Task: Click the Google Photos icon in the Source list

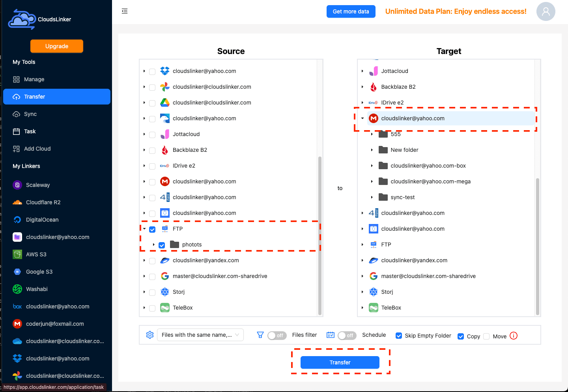Action: point(165,87)
